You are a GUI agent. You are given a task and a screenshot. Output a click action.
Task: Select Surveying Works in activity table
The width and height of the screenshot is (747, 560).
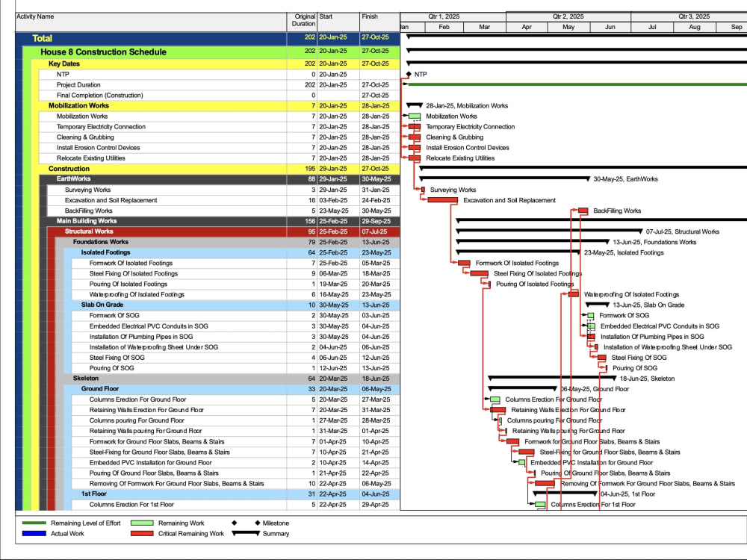(x=223, y=190)
